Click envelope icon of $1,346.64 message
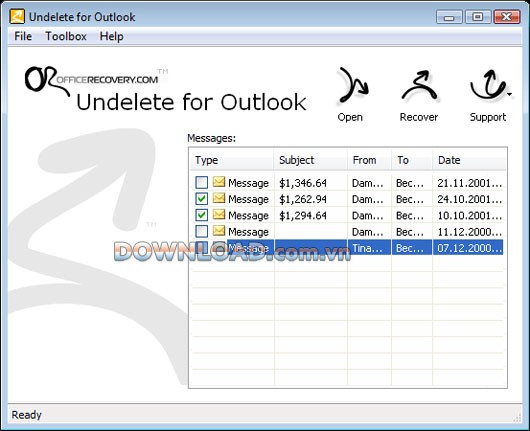Viewport: 530px width, 431px height. click(x=219, y=182)
